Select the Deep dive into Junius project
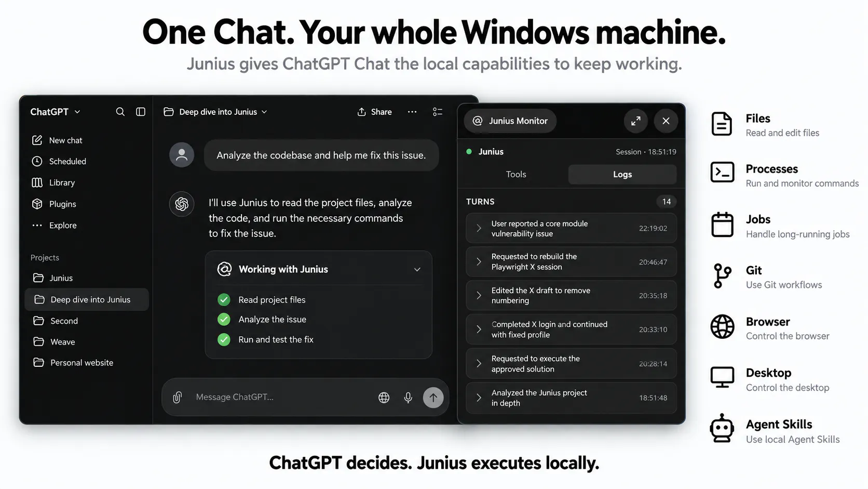This screenshot has height=489, width=868. (87, 300)
